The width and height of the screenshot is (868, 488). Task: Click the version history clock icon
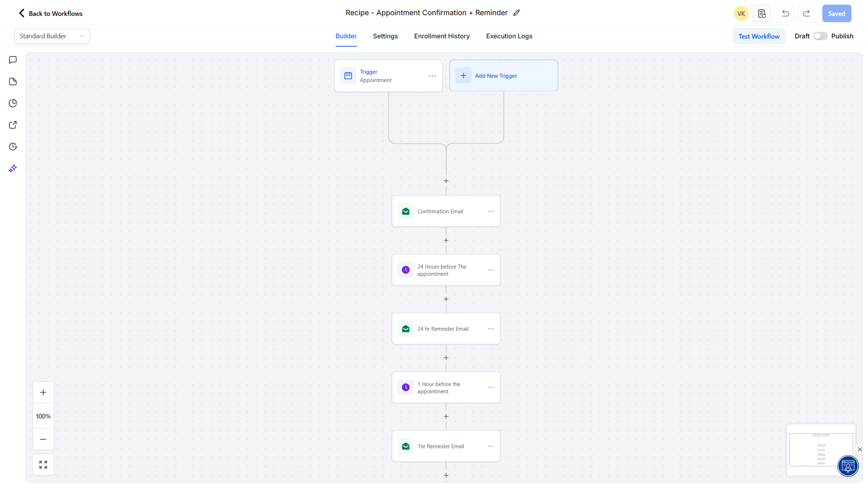pos(13,147)
